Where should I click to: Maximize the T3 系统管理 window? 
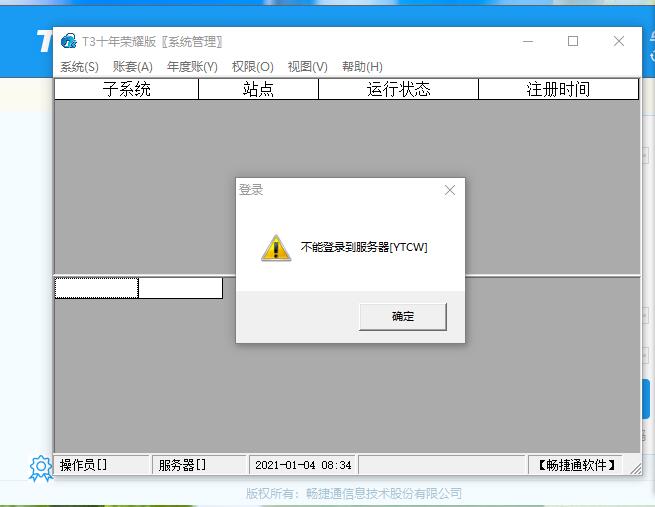(x=573, y=41)
